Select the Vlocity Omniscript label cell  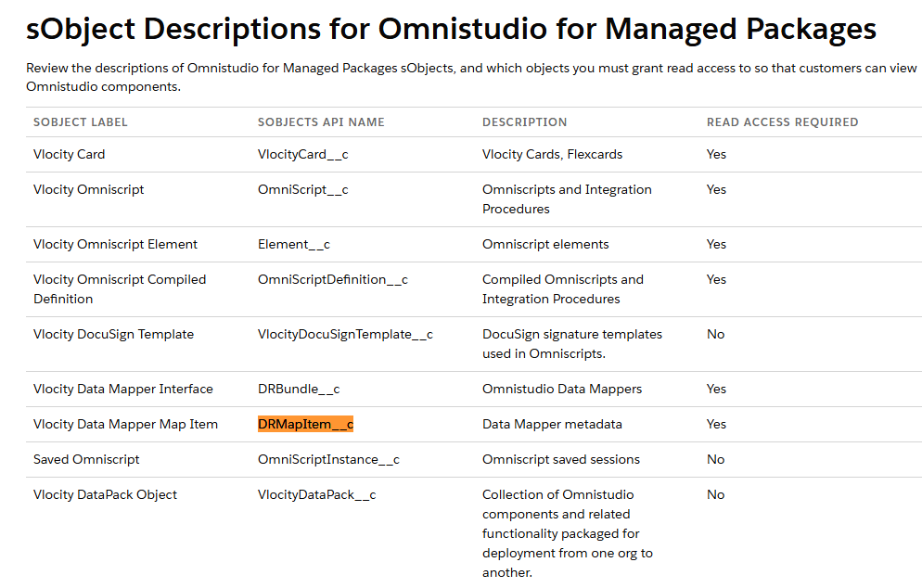[x=88, y=189]
